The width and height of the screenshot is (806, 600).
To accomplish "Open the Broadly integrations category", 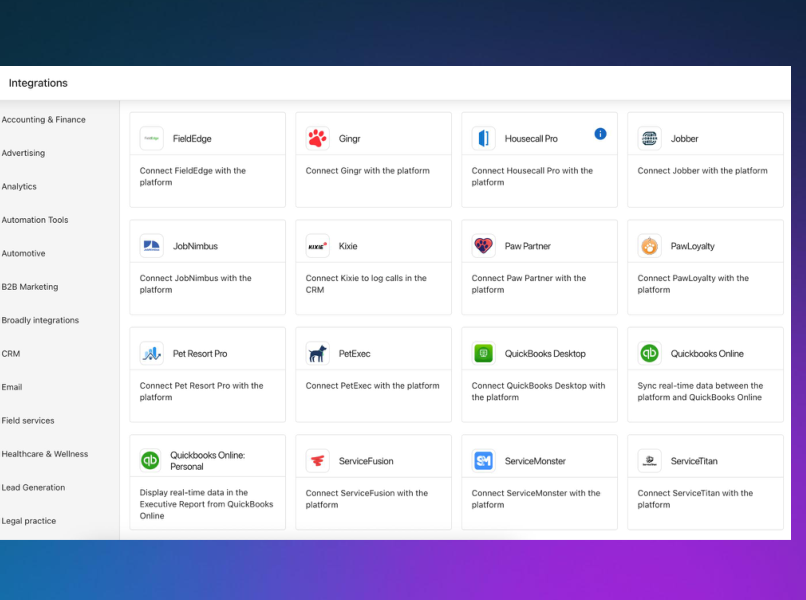I will 40,320.
